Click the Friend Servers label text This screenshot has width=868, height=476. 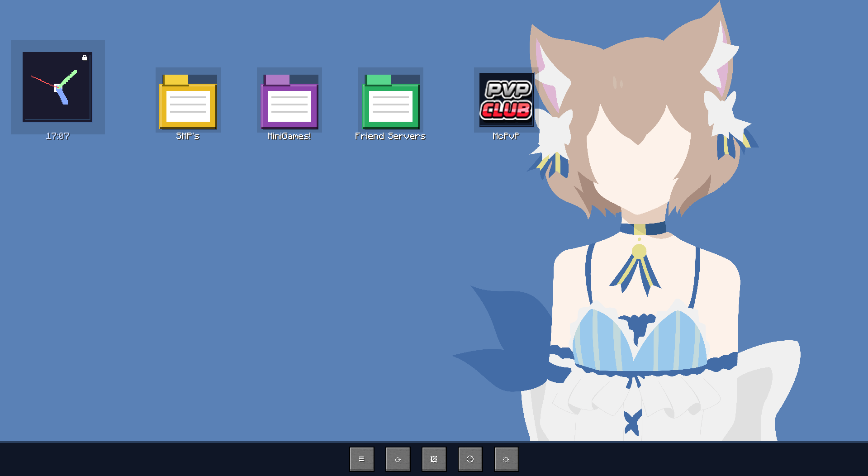390,136
